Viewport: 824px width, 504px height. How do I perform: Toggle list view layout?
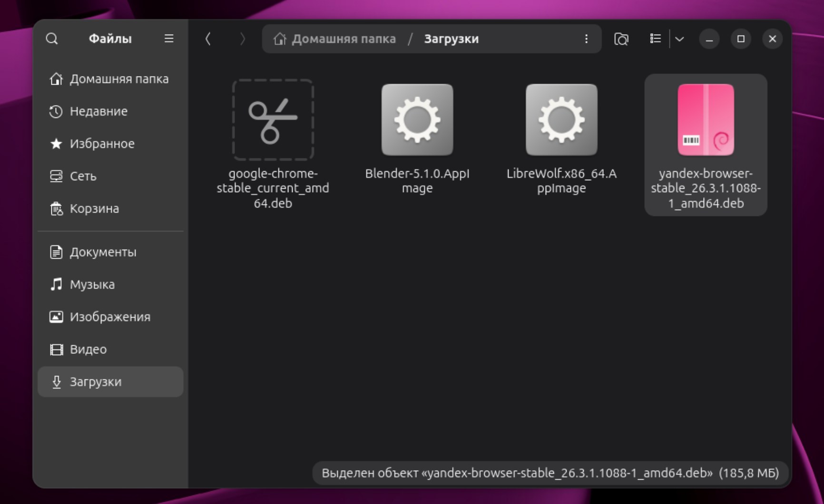655,39
